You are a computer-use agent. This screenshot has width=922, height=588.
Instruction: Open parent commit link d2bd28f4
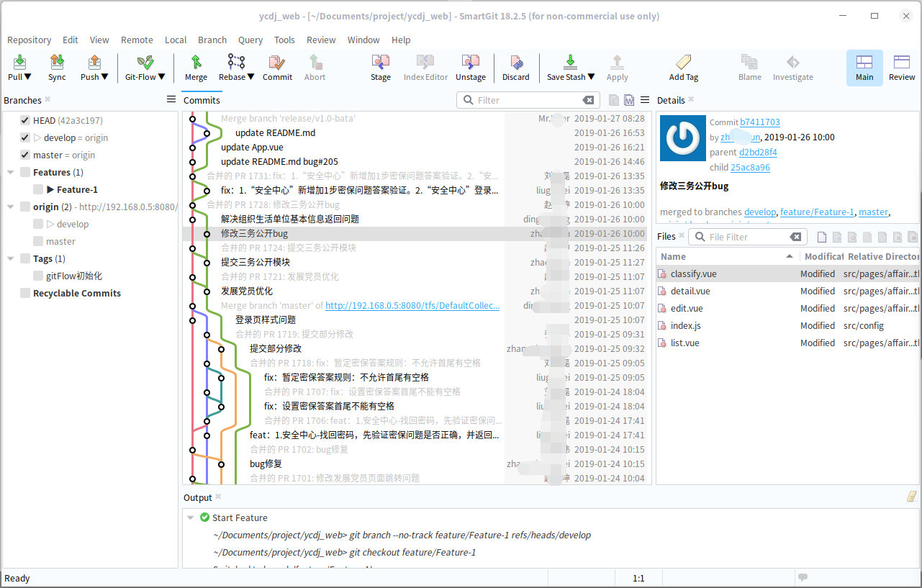[758, 152]
